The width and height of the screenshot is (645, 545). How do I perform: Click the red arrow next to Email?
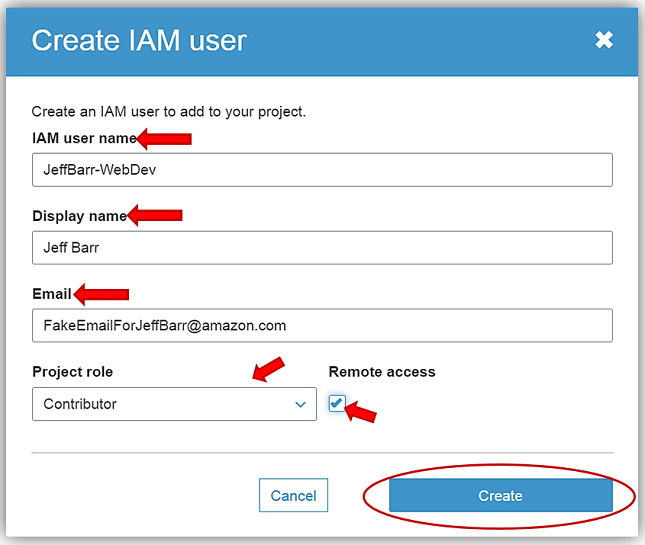pyautogui.click(x=102, y=294)
